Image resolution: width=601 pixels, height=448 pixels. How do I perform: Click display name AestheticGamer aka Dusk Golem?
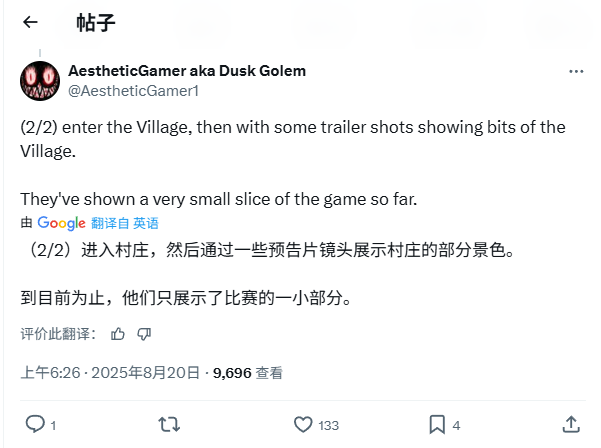tap(187, 71)
